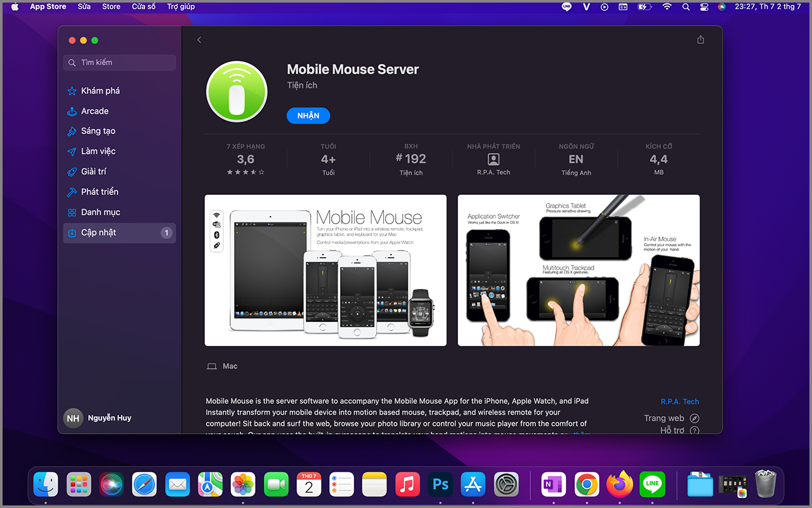Open Trash from the dock
812x508 pixels.
pyautogui.click(x=766, y=485)
